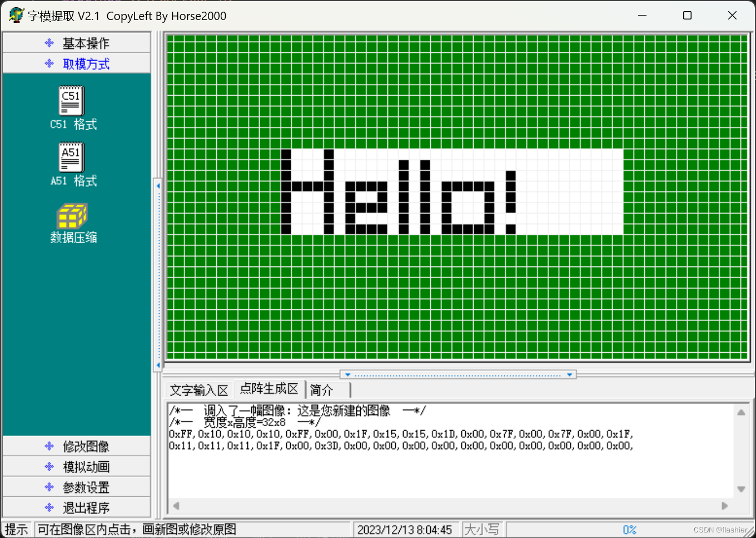The width and height of the screenshot is (756, 538).
Task: Expand the 基本操作 section
Action: tap(77, 43)
